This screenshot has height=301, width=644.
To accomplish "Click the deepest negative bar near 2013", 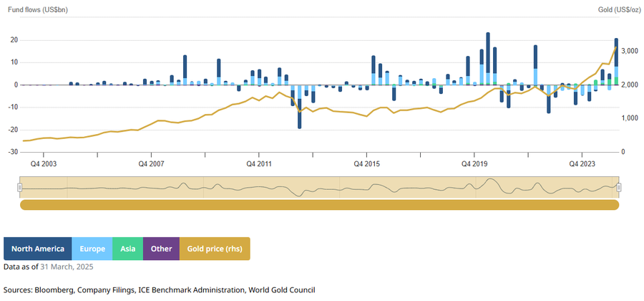I will pyautogui.click(x=300, y=115).
